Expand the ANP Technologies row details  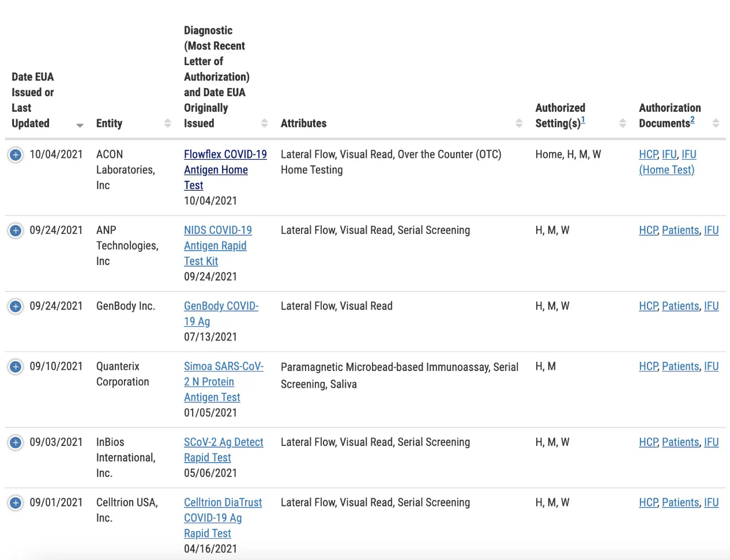click(x=16, y=230)
